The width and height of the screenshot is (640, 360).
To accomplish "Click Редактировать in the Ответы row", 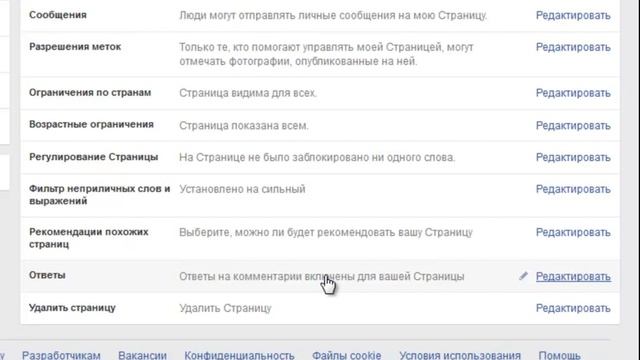I will [573, 277].
